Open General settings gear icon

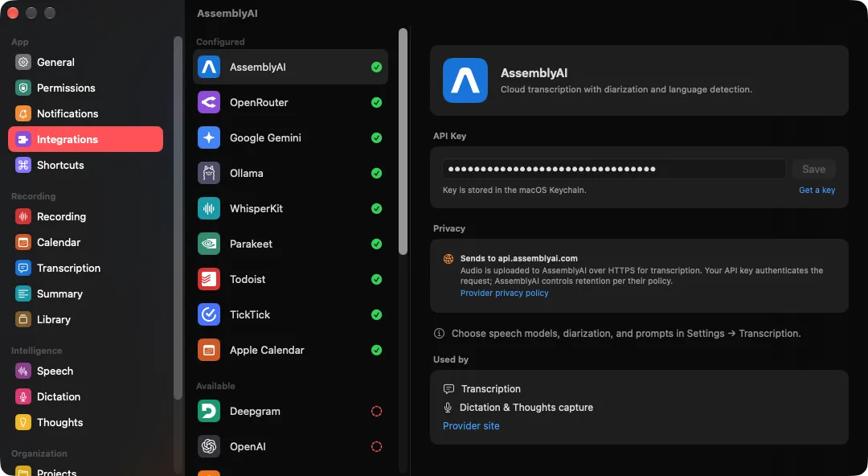23,62
